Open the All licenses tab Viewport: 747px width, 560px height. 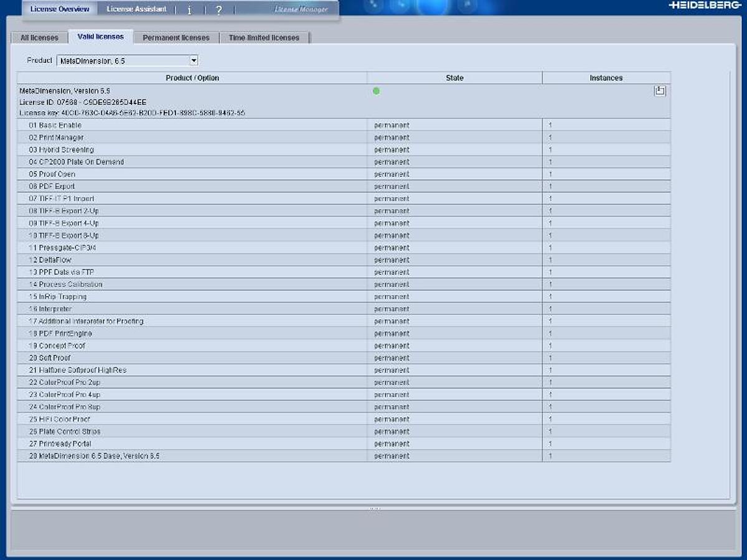click(39, 37)
